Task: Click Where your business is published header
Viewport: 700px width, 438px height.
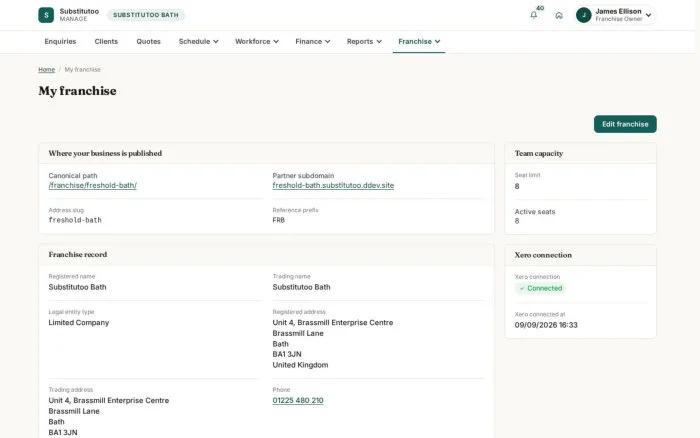Action: pos(266,153)
